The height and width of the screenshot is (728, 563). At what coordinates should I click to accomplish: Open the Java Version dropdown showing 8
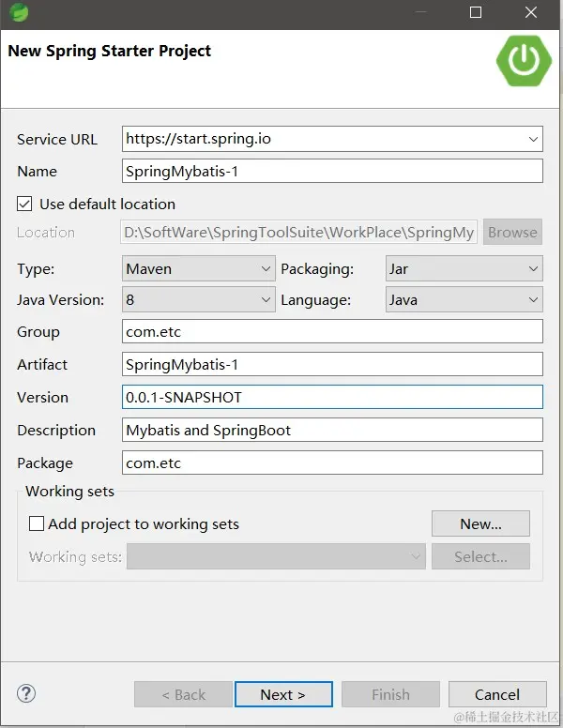(x=199, y=299)
